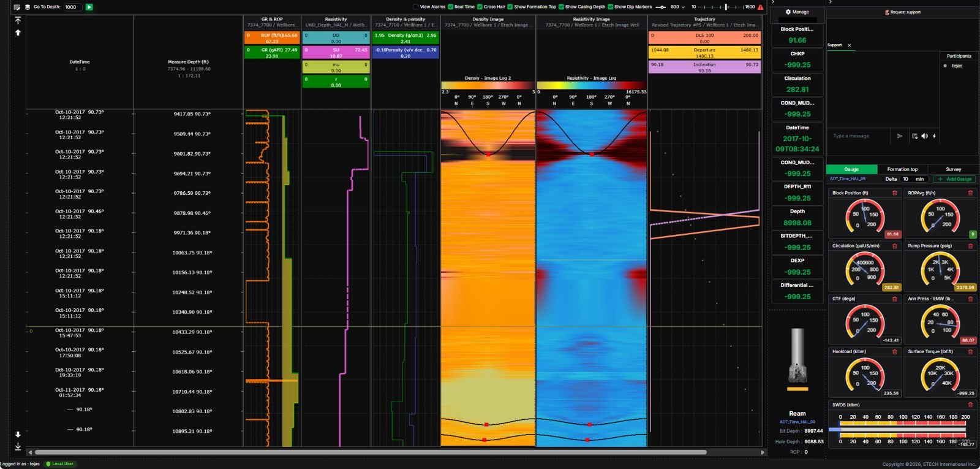Uncheck the Real Time checkbox
This screenshot has height=469, width=980.
[451, 7]
